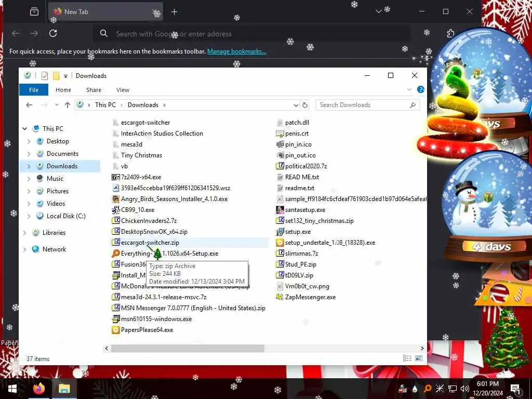Open notifications action center
532x399 pixels.
[515, 389]
